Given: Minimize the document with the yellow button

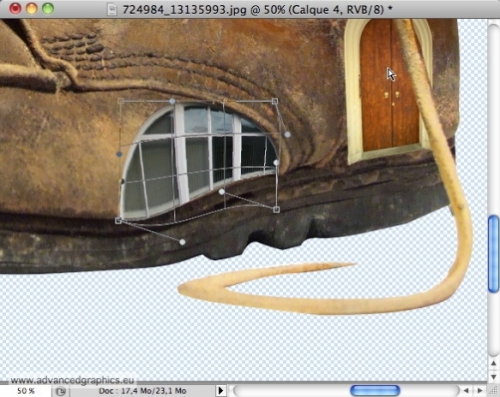Looking at the screenshot, I should (31, 9).
